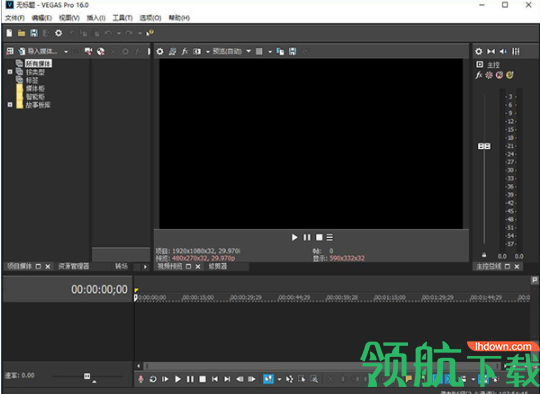The image size is (540, 394).
Task: Adjust the master volume fader handle
Action: point(484,146)
